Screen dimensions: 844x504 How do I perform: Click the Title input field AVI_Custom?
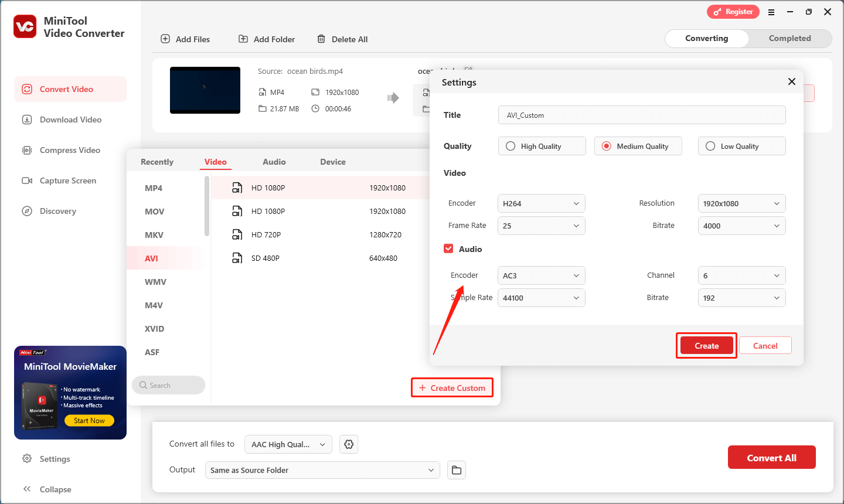pyautogui.click(x=642, y=115)
